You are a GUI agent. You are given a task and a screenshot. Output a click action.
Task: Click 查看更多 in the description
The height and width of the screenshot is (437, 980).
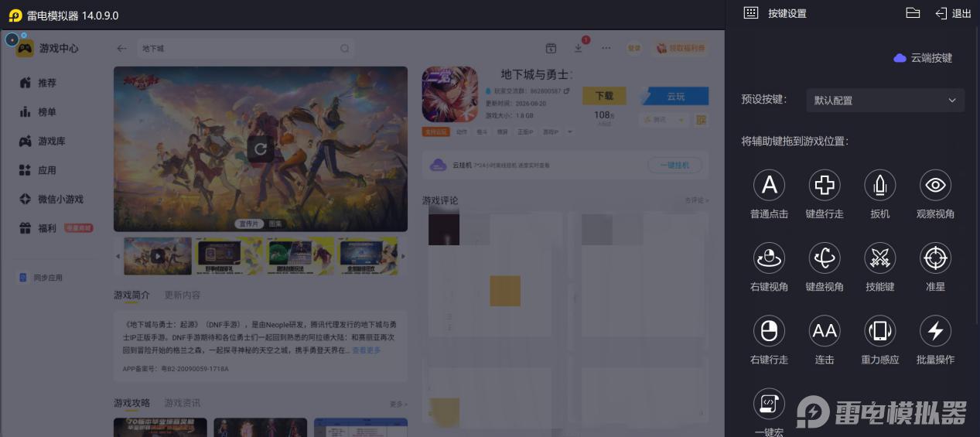click(367, 350)
